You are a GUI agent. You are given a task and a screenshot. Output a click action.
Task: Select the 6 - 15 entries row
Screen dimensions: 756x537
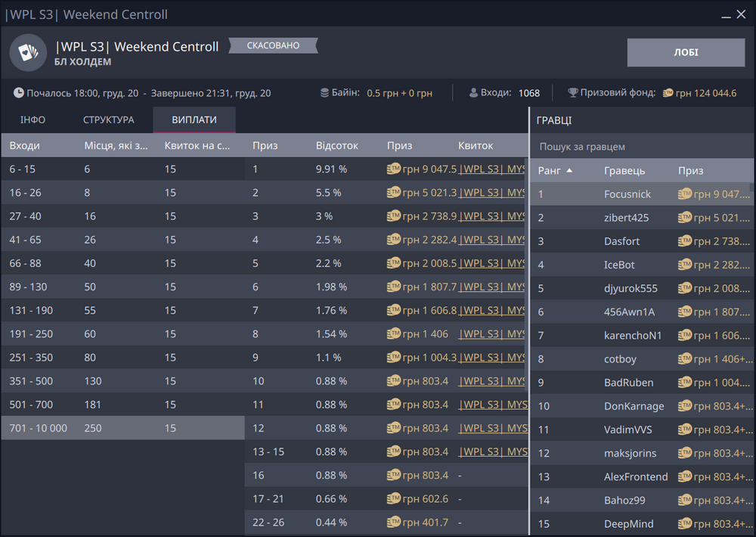(x=121, y=169)
